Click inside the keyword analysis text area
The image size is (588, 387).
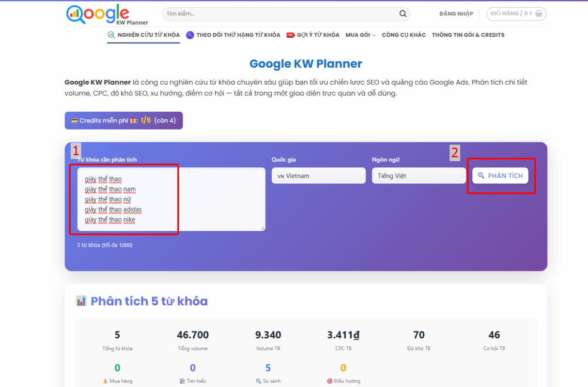pyautogui.click(x=170, y=199)
